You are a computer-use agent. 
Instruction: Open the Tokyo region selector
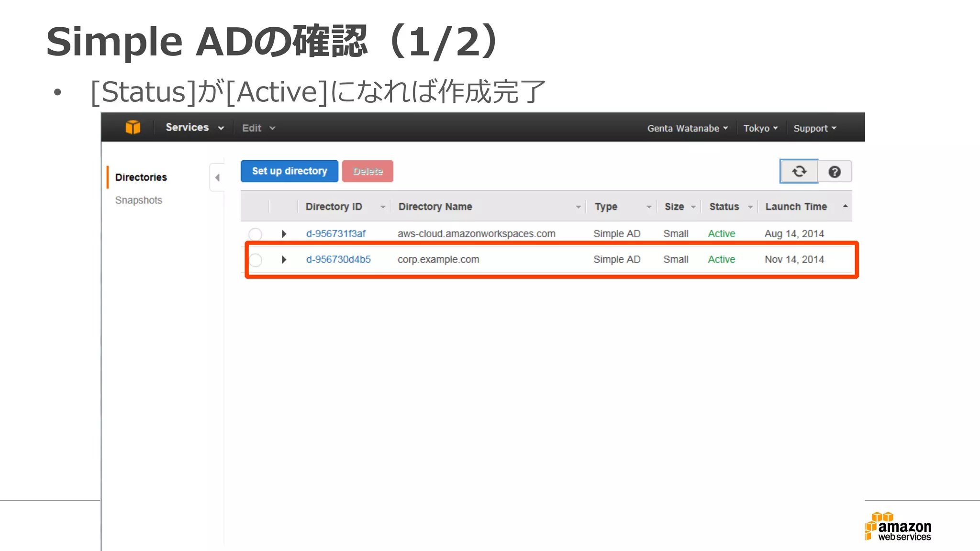click(760, 128)
